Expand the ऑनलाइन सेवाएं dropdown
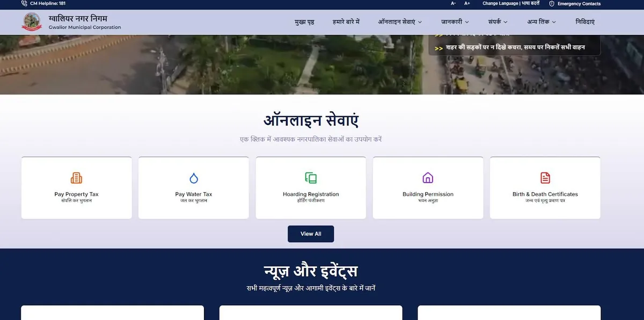 click(x=398, y=22)
